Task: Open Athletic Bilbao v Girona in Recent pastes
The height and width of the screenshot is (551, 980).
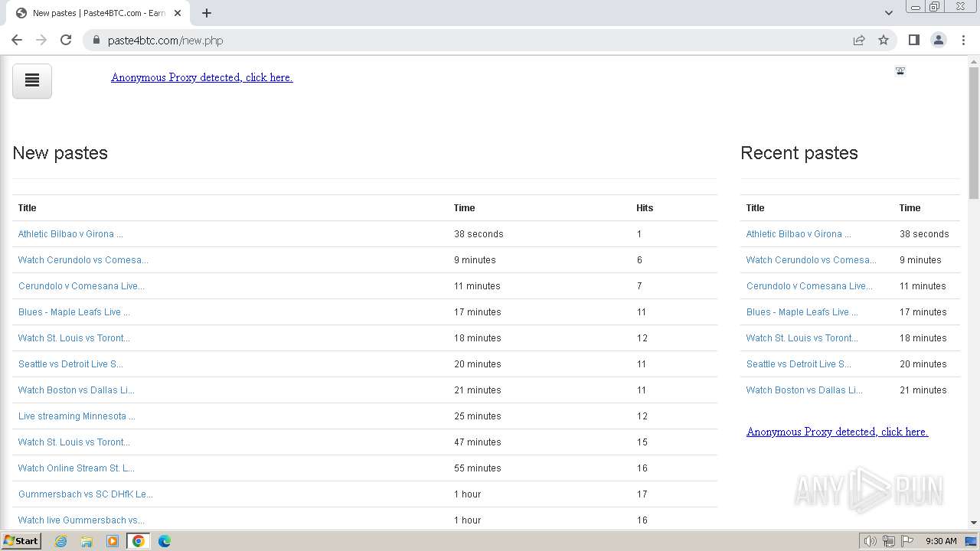Action: click(799, 234)
